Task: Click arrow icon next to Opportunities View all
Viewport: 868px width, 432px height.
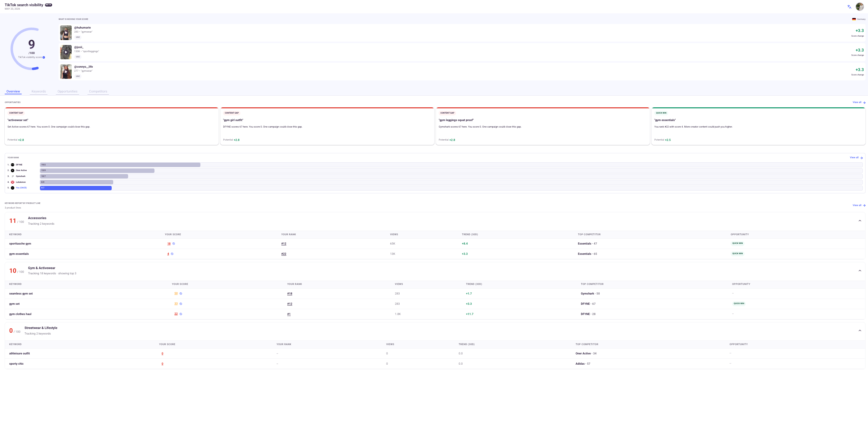Action: 864,102
